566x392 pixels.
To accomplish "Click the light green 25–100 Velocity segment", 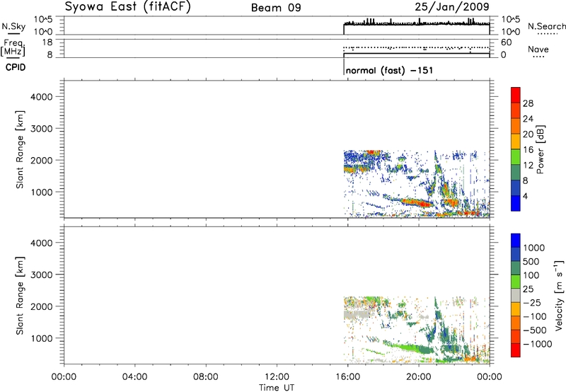I will (x=516, y=282).
